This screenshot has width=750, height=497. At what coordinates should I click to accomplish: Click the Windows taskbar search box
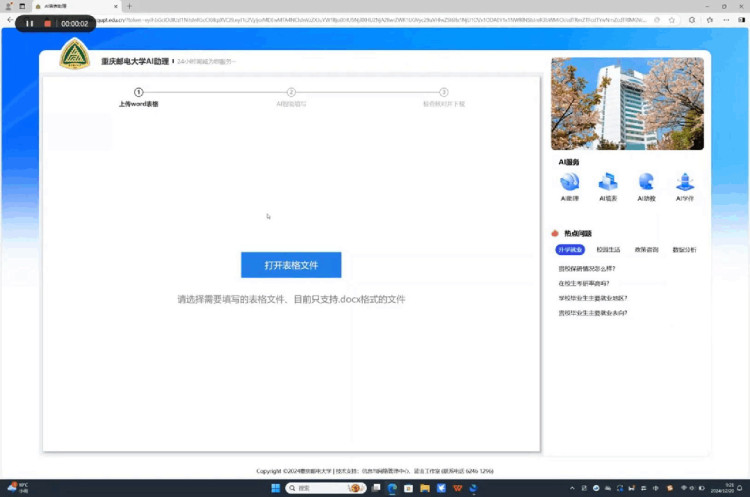coord(320,488)
